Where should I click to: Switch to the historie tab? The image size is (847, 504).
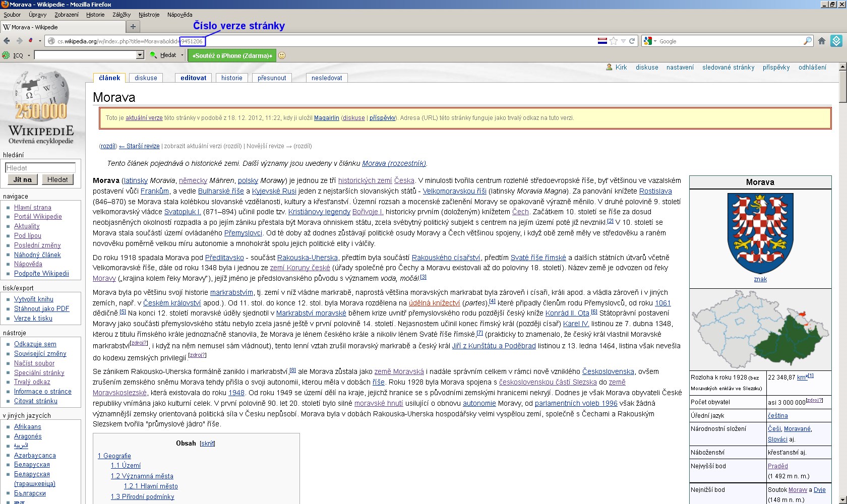point(232,78)
